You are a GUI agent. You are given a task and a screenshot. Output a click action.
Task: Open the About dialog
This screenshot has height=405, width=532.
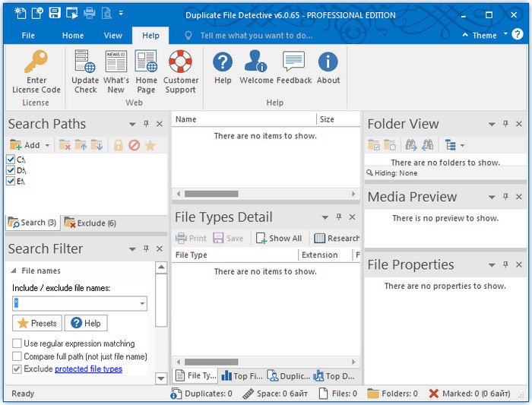328,67
